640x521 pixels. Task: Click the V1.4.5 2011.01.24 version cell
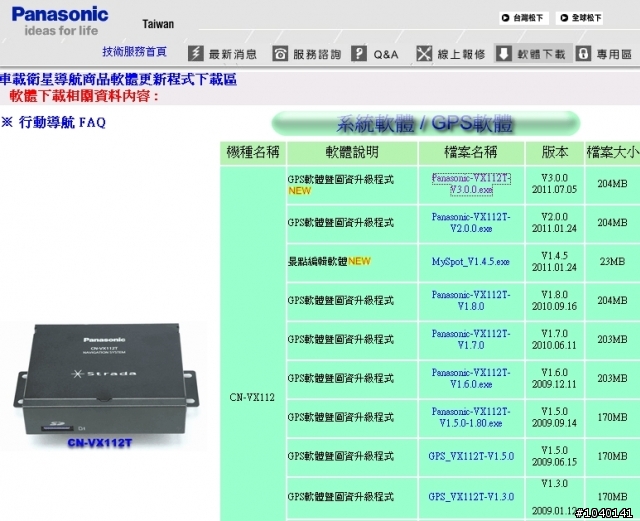(554, 261)
